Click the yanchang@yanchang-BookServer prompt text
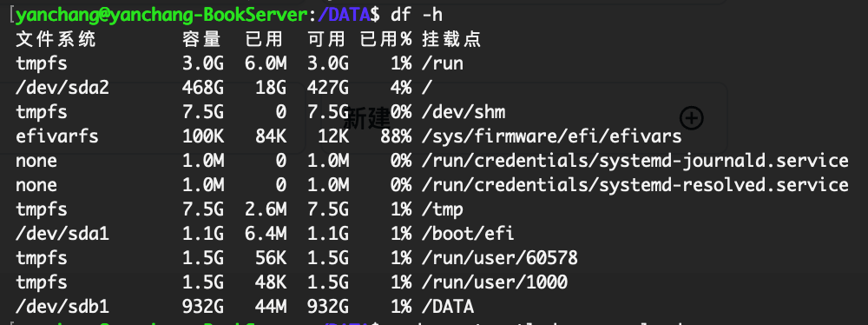Screen dimensions: 868x325 161,16
